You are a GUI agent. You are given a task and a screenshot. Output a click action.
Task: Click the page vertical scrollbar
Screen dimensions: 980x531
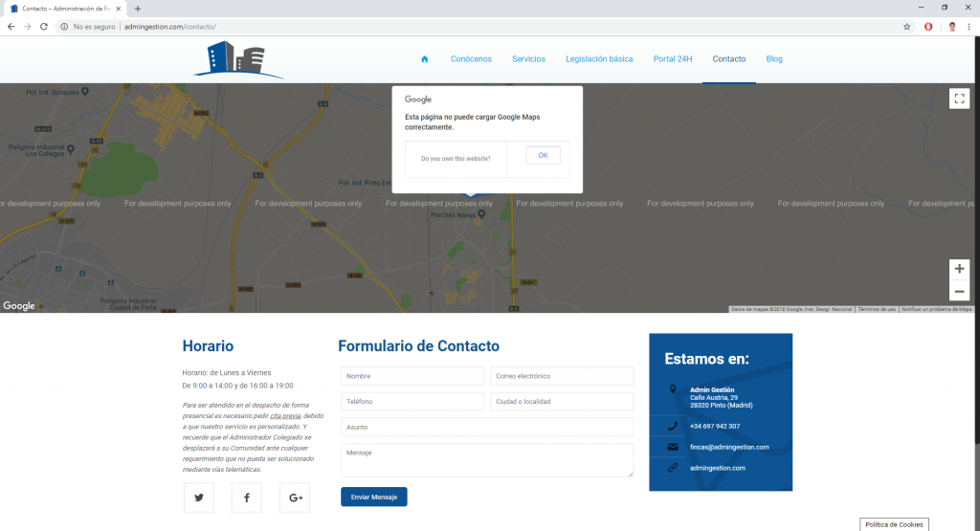pos(977,240)
